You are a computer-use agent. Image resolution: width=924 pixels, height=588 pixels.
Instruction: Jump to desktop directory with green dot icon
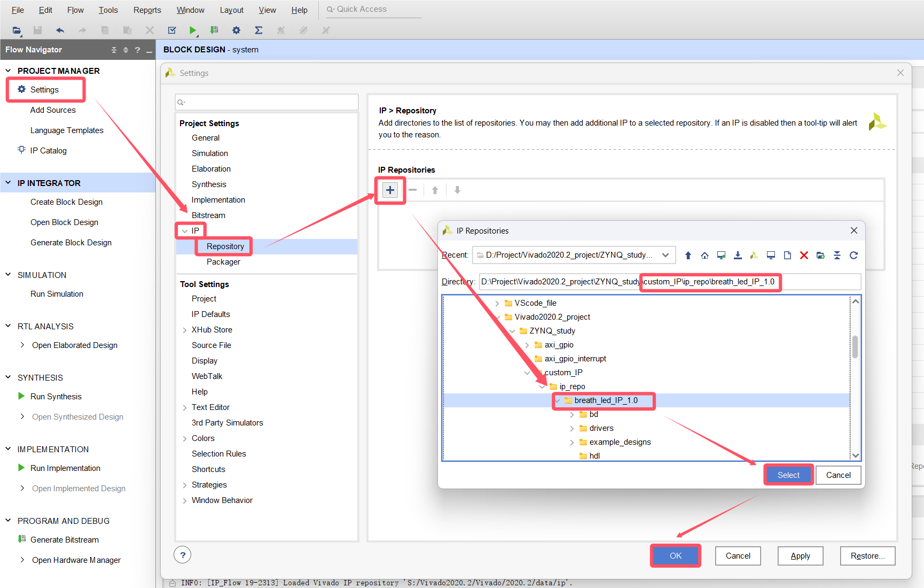(721, 256)
